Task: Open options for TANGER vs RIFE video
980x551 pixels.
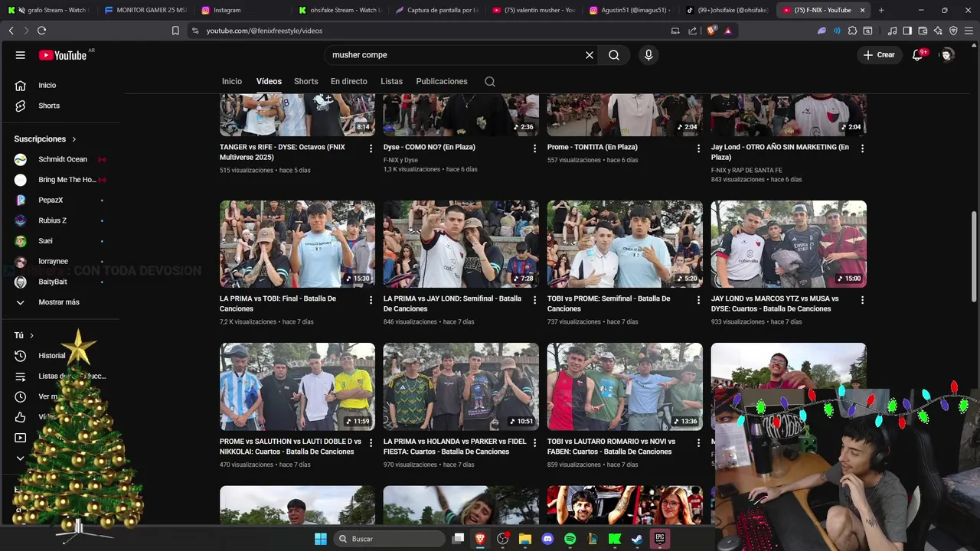Action: 371,148
